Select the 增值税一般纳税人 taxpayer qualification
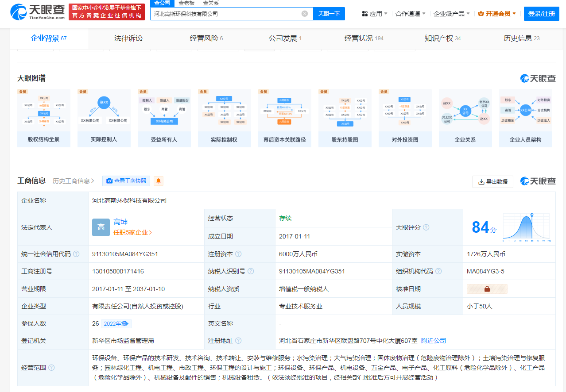The height and width of the screenshot is (392, 566). pos(304,289)
